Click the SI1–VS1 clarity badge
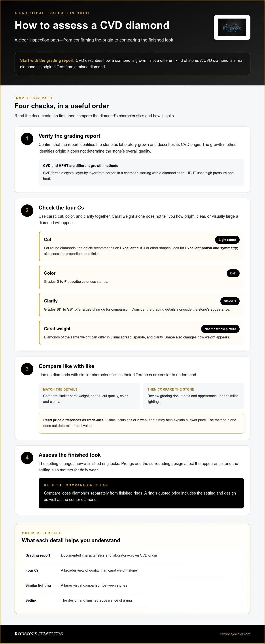This screenshot has width=265, height=644. point(230,301)
